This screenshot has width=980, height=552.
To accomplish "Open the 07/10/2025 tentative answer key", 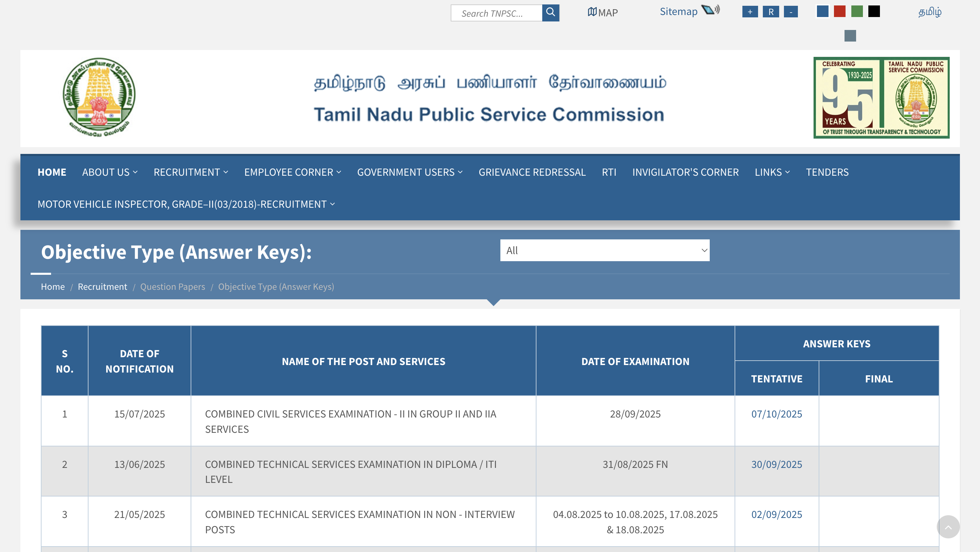I will pyautogui.click(x=776, y=414).
